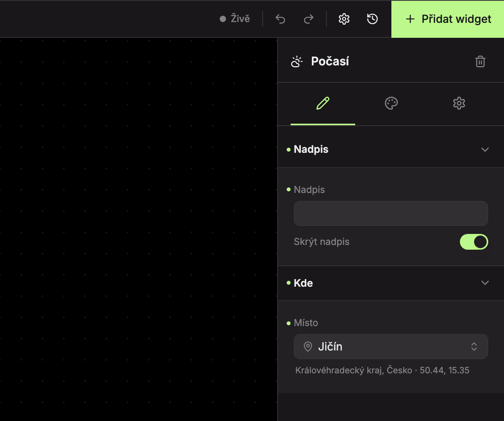Collapse the Nadpis section chevron
Viewport: 504px width, 421px height.
485,150
